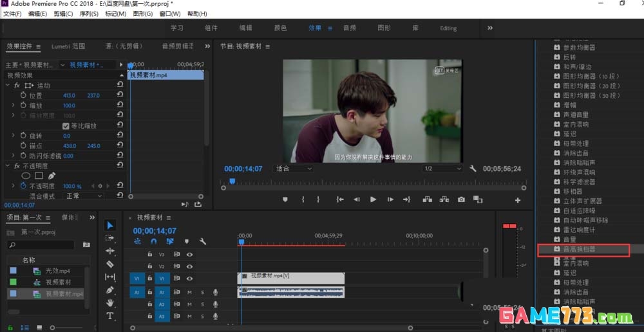Open program monitor settings wrench
This screenshot has width=644, height=332.
(473, 169)
